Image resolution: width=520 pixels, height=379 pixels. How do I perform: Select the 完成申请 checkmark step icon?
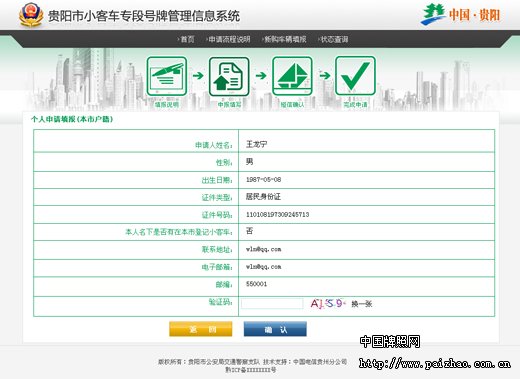[x=355, y=76]
